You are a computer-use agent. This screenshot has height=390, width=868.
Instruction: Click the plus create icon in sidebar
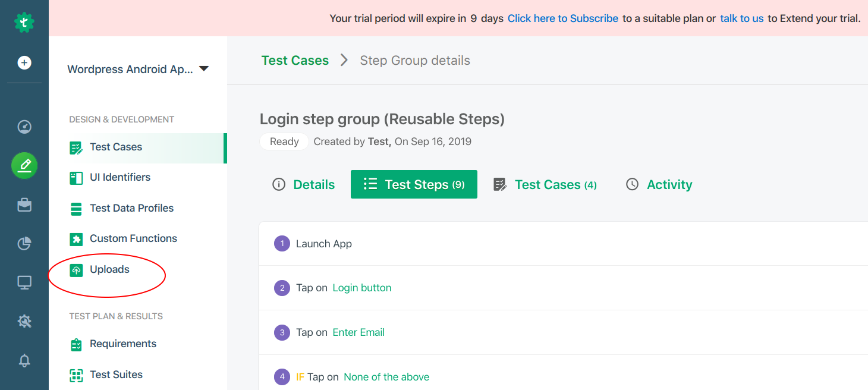coord(24,62)
